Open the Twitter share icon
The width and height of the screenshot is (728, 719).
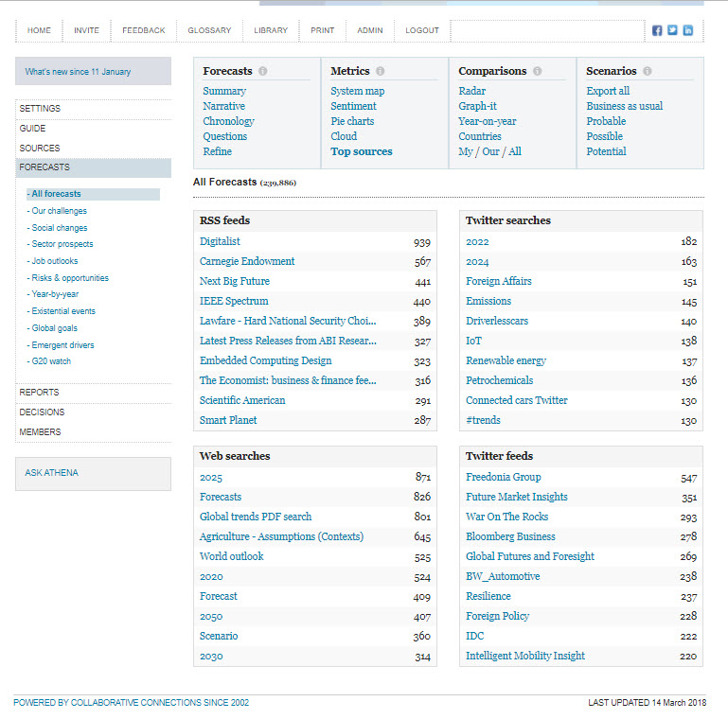click(672, 30)
